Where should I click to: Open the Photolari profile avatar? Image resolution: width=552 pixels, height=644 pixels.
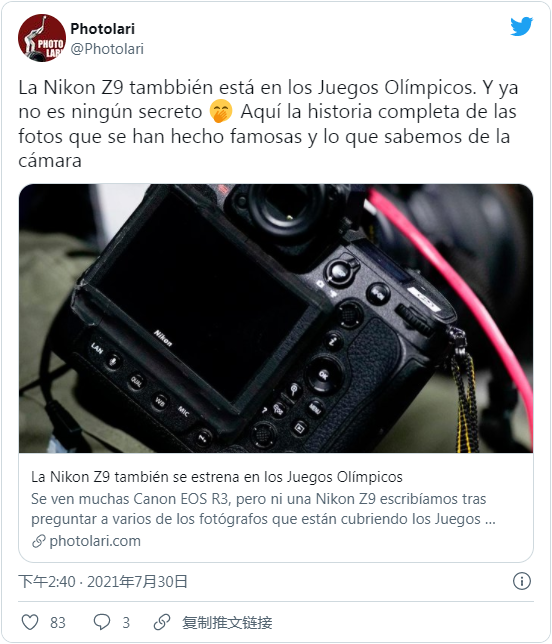click(x=42, y=38)
